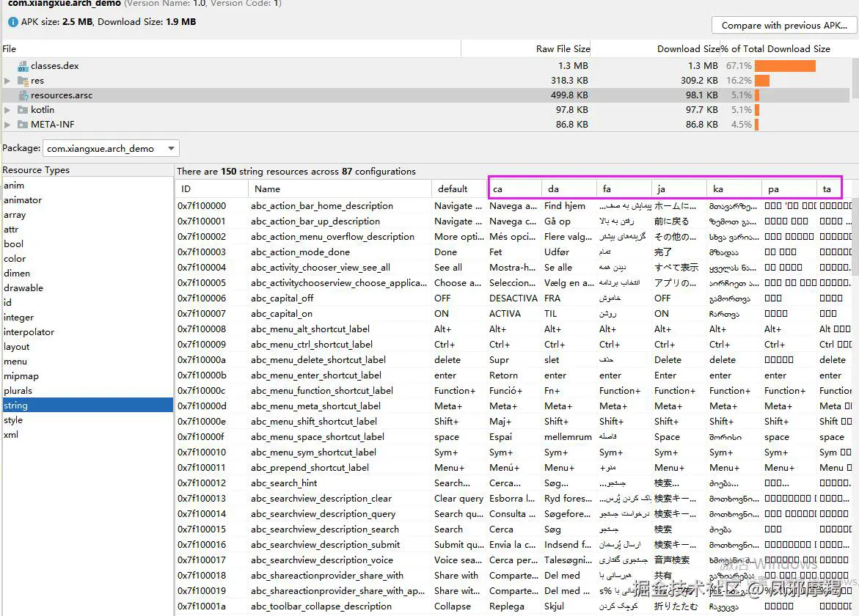Screen dimensions: 859x616
Task: Click the Download Size column header
Action: click(656, 48)
